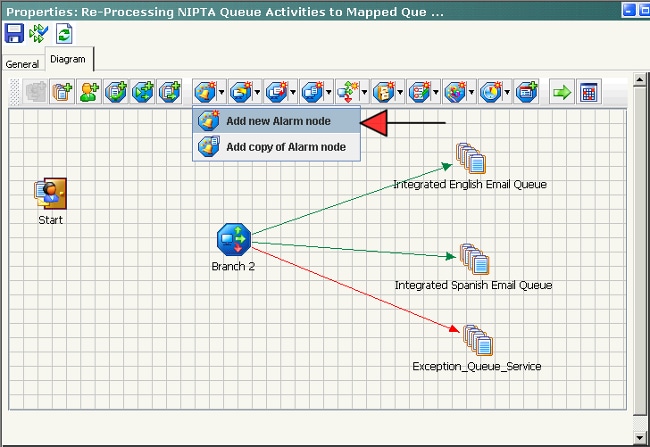
Task: Open dropdown beside the pie chart icon
Action: coord(507,92)
